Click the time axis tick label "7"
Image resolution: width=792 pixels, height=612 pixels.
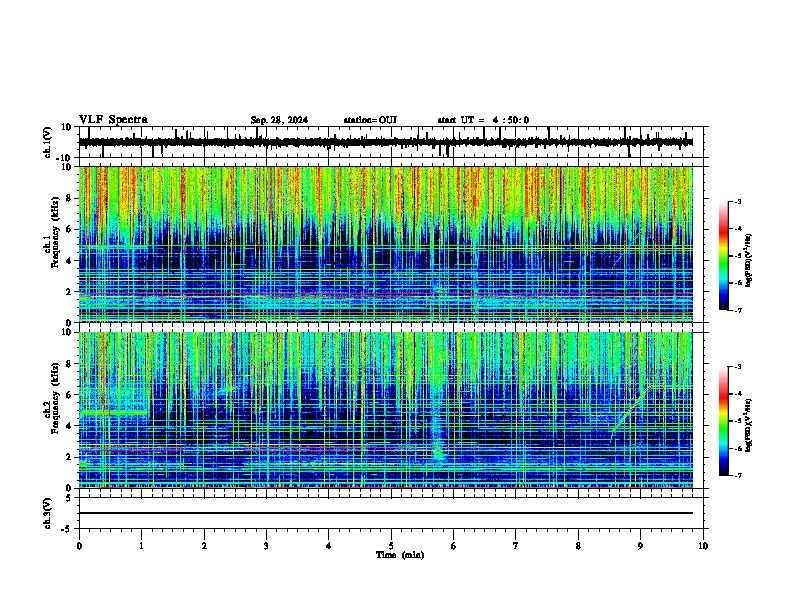pos(516,546)
